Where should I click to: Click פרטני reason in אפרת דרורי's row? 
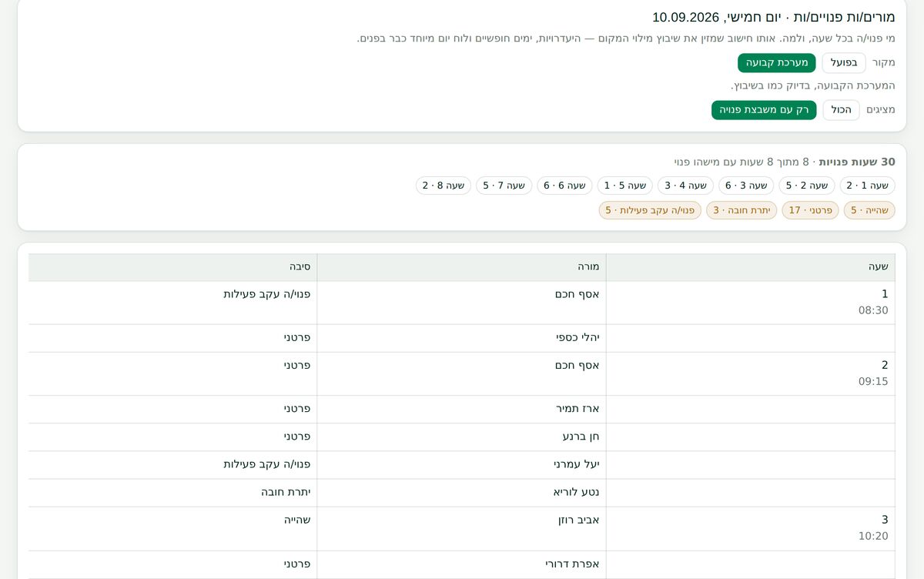point(297,564)
